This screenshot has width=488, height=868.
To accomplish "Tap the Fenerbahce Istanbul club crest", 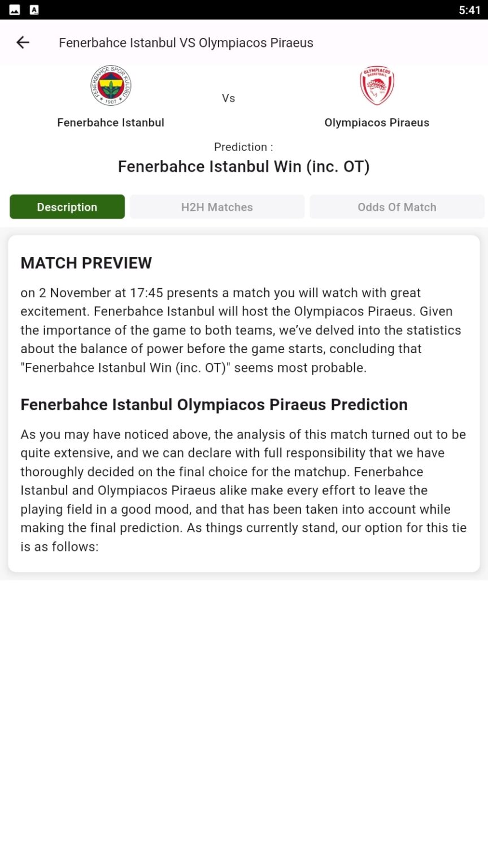I will click(110, 85).
